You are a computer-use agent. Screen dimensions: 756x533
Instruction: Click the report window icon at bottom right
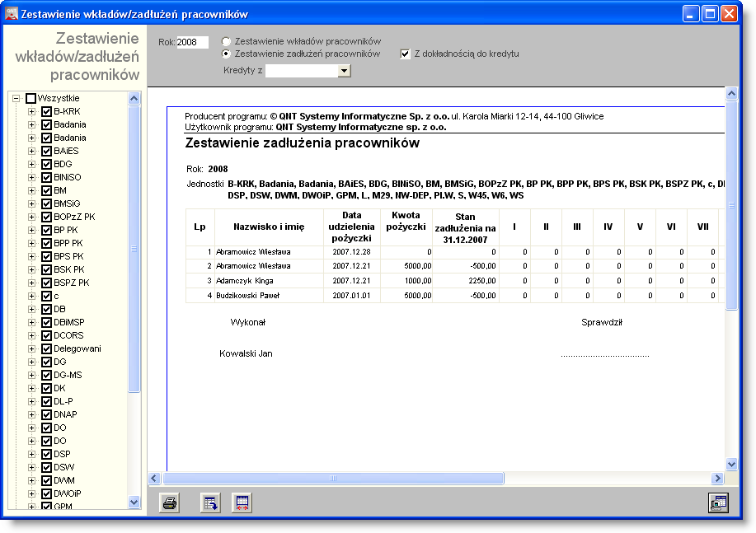click(x=718, y=503)
